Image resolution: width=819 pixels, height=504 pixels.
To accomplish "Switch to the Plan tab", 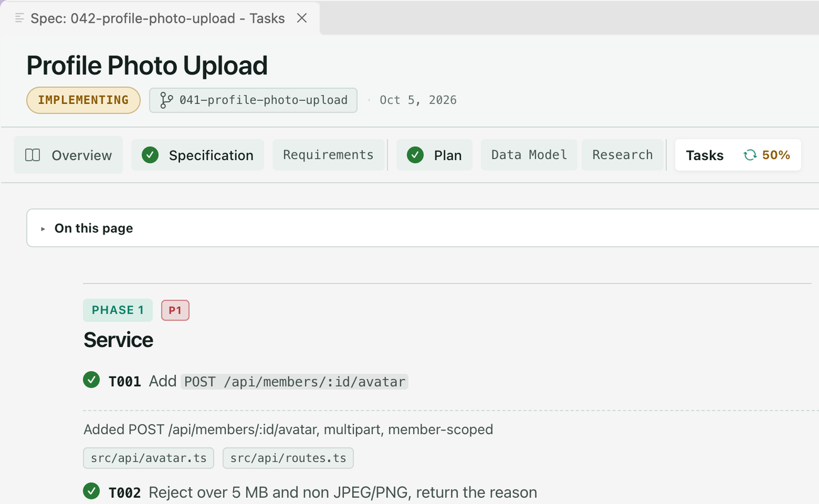I will pos(434,155).
